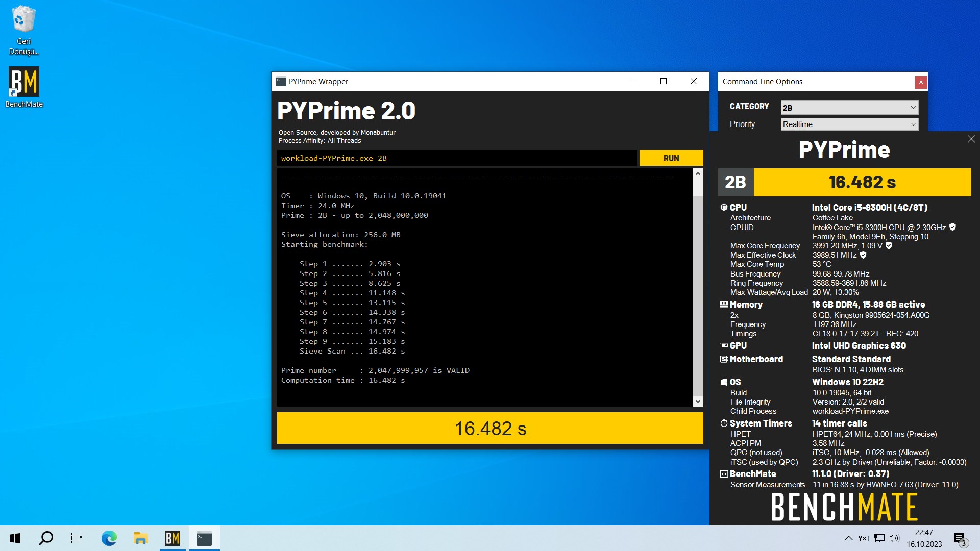Click the Max Effective Clock shield icon
This screenshot has height=551, width=980.
pyautogui.click(x=863, y=255)
